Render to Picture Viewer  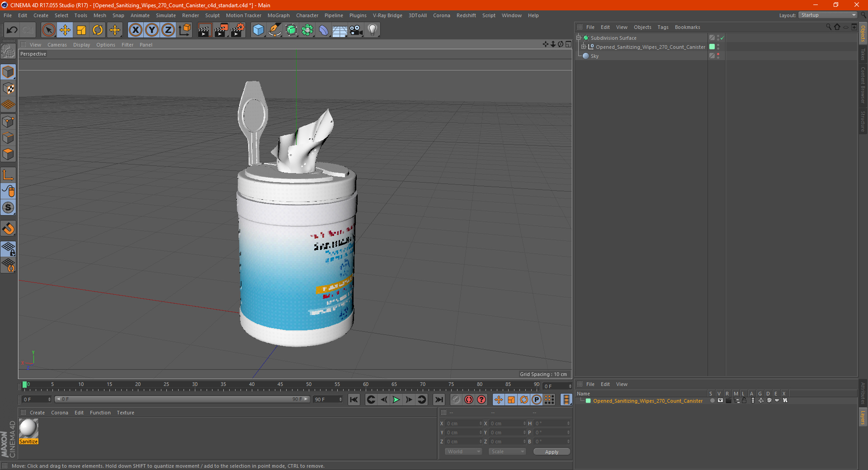[x=221, y=30]
